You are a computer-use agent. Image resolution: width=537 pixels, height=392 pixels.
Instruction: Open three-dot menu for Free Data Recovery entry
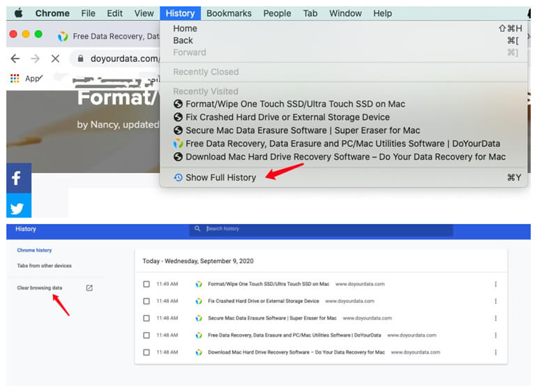495,336
